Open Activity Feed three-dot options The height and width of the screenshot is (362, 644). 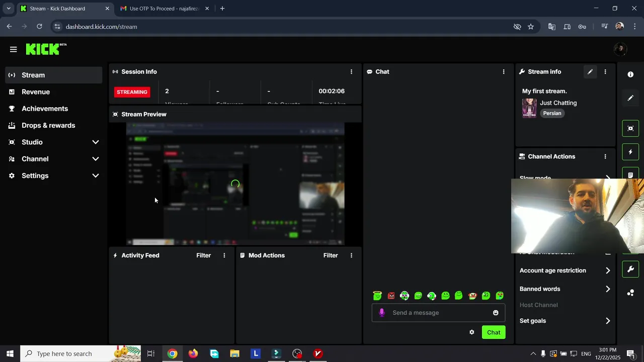[224, 255]
